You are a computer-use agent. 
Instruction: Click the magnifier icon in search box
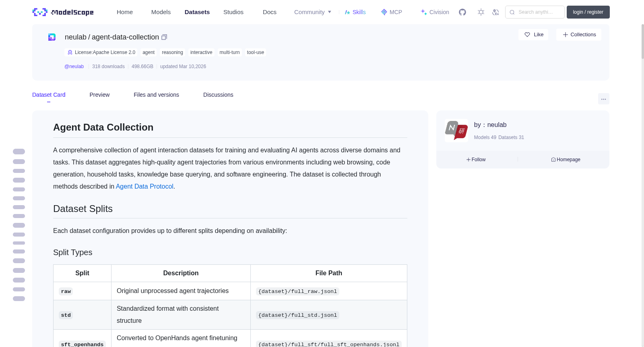(x=512, y=12)
